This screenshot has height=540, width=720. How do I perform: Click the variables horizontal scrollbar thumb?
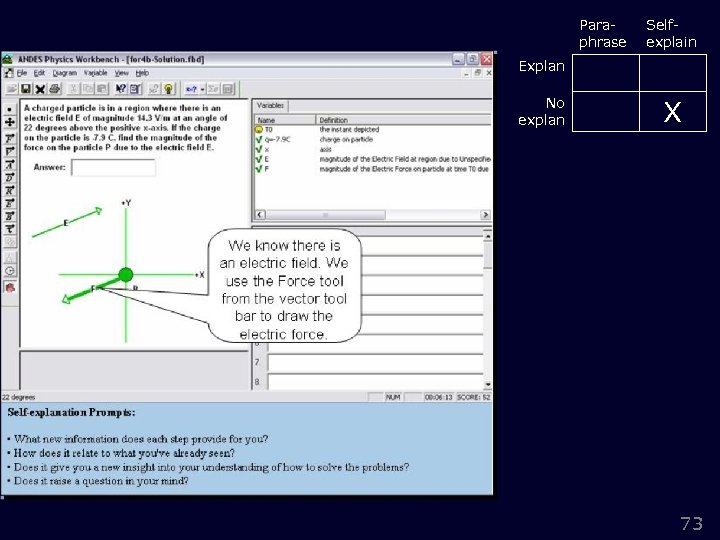click(x=326, y=214)
